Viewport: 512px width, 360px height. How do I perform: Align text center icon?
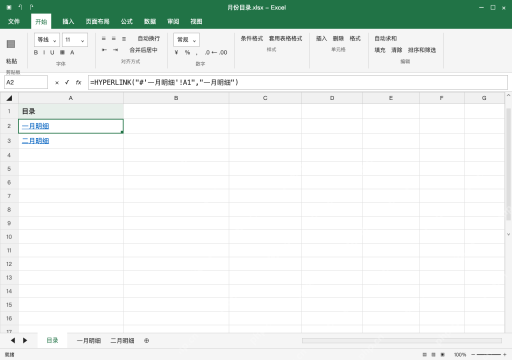click(x=114, y=39)
